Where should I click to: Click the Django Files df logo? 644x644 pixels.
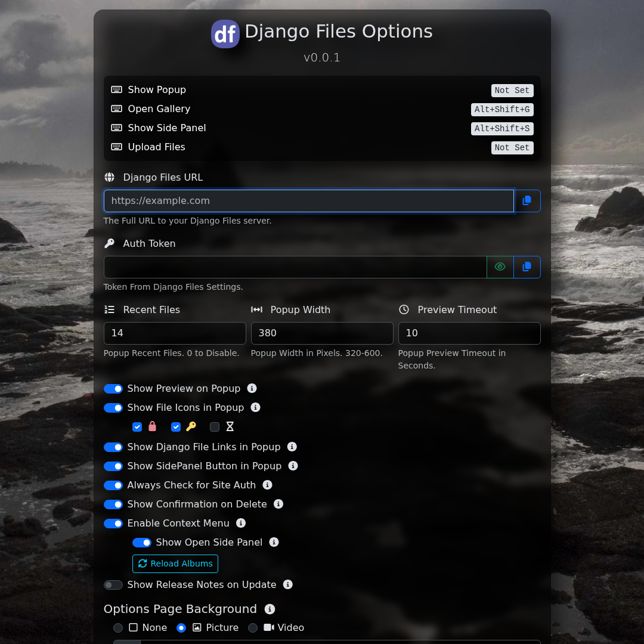225,34
